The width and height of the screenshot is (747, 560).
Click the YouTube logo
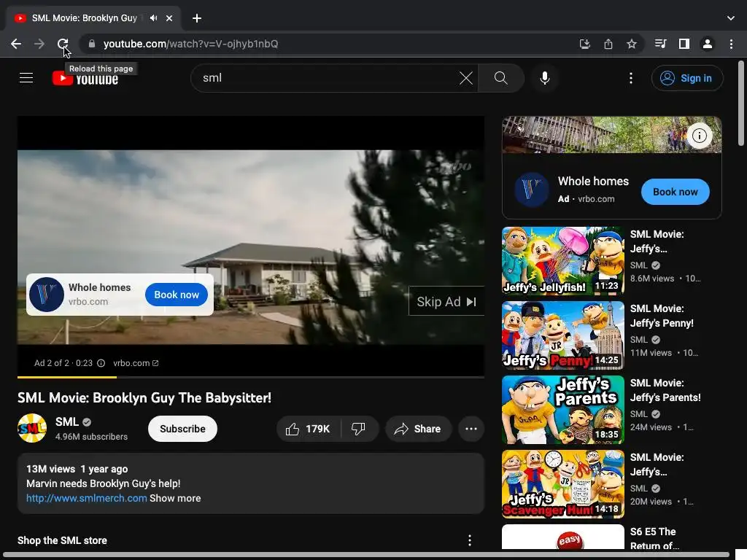pyautogui.click(x=85, y=78)
